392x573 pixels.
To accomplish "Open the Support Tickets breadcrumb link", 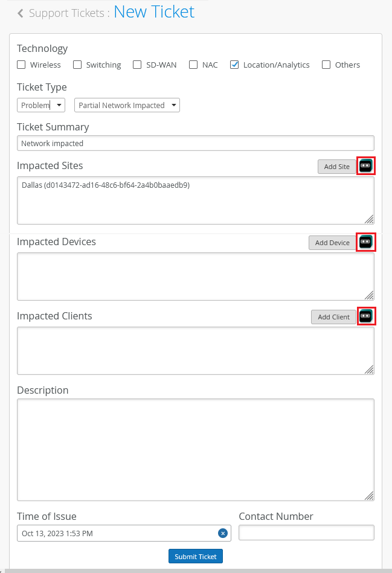I will 66,13.
